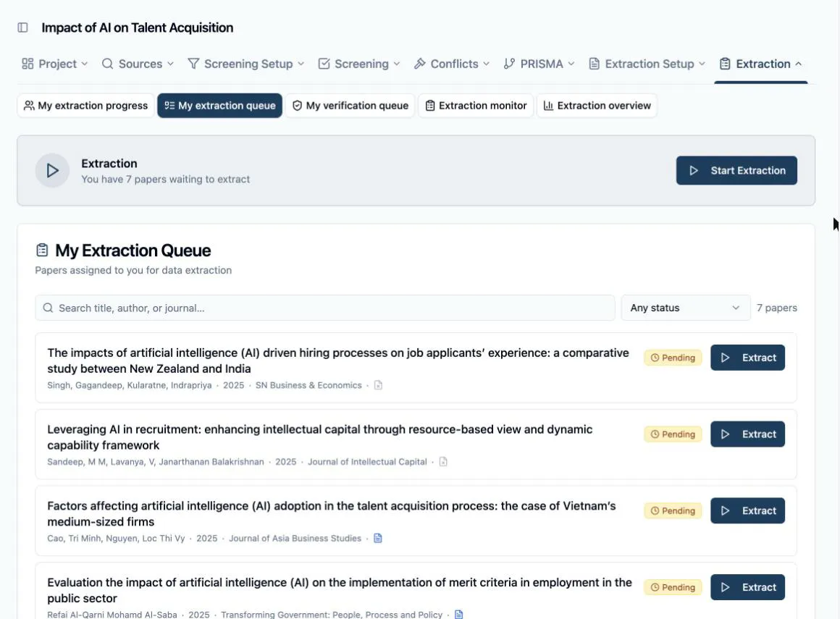Viewport: 840px width, 619px height.
Task: Expand Project chevron
Action: click(x=84, y=64)
